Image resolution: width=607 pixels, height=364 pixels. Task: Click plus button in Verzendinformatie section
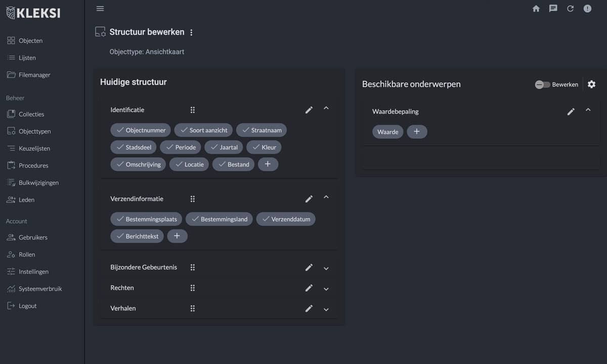177,236
